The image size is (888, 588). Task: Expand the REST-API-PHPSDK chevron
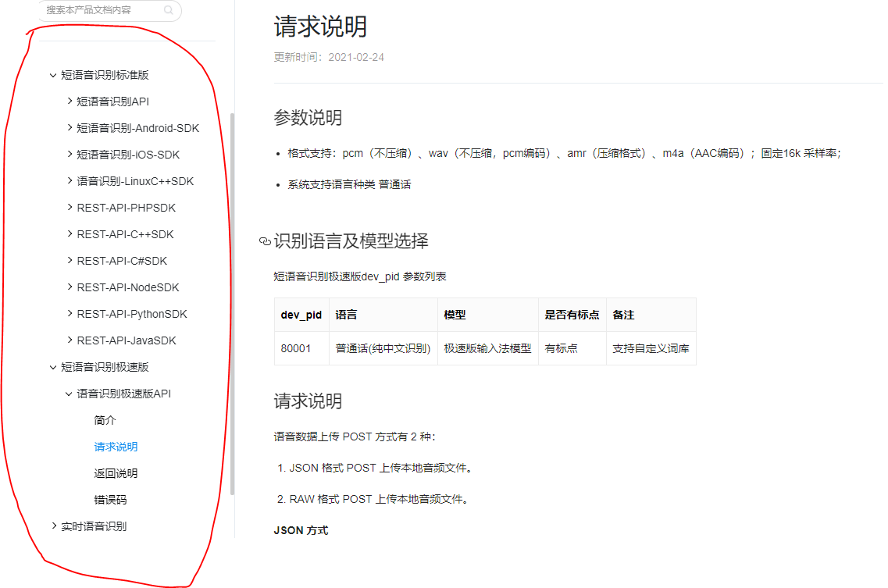point(70,208)
